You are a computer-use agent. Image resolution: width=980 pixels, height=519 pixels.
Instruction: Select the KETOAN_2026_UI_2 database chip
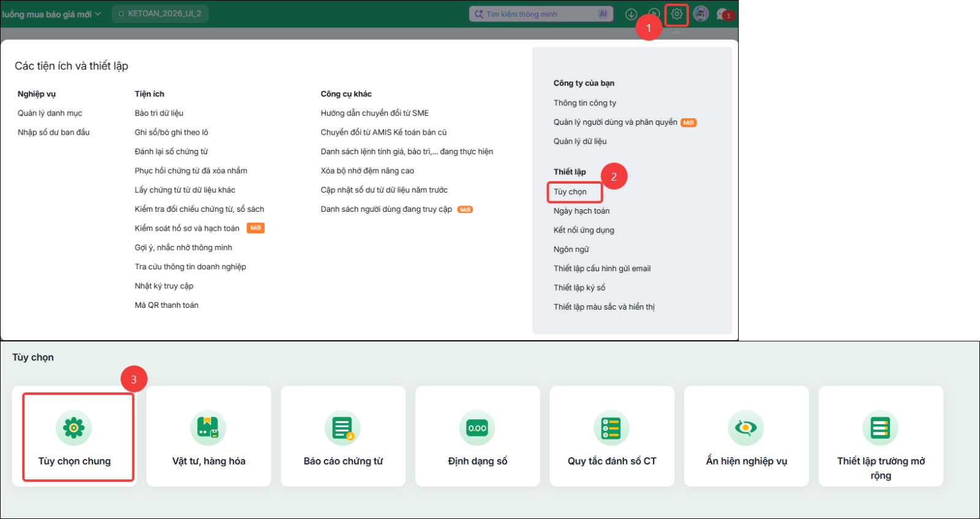pyautogui.click(x=160, y=13)
